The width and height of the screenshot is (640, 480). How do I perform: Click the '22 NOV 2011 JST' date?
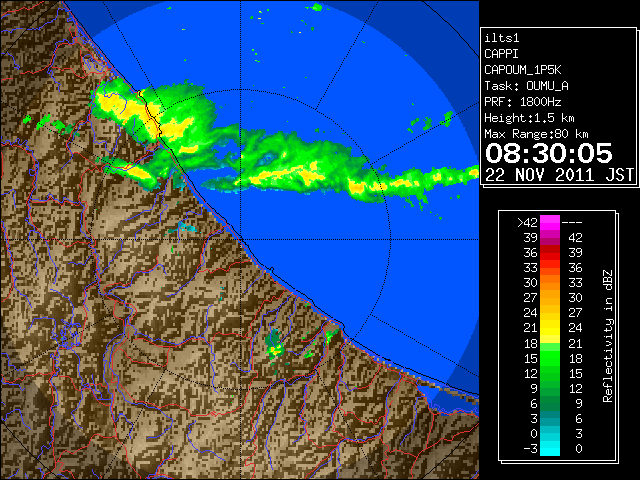[x=559, y=175]
